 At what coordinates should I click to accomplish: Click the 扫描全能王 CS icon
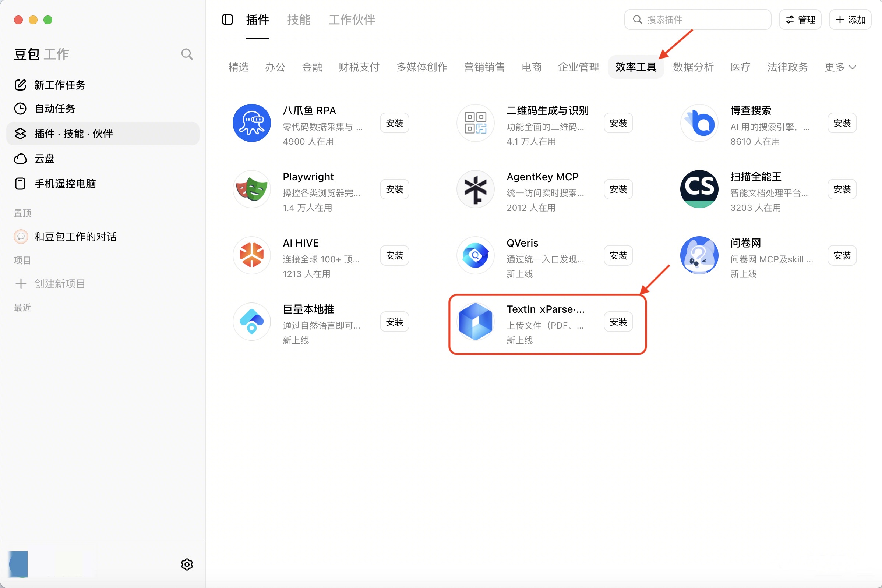(x=699, y=189)
